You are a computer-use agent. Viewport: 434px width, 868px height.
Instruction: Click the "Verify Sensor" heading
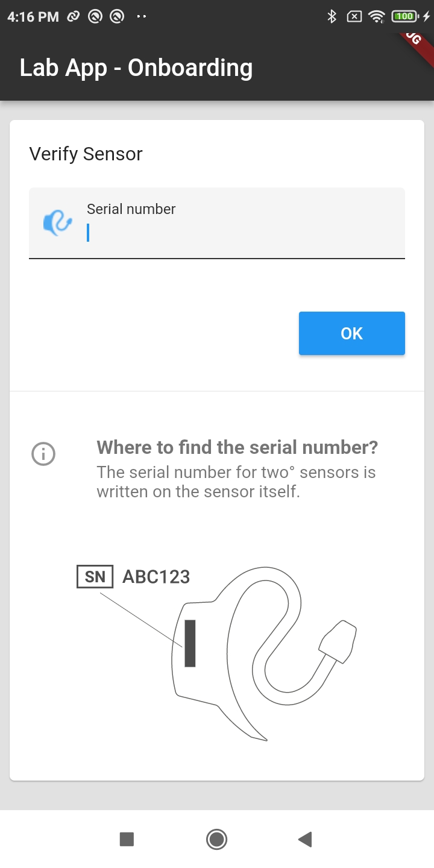86,154
